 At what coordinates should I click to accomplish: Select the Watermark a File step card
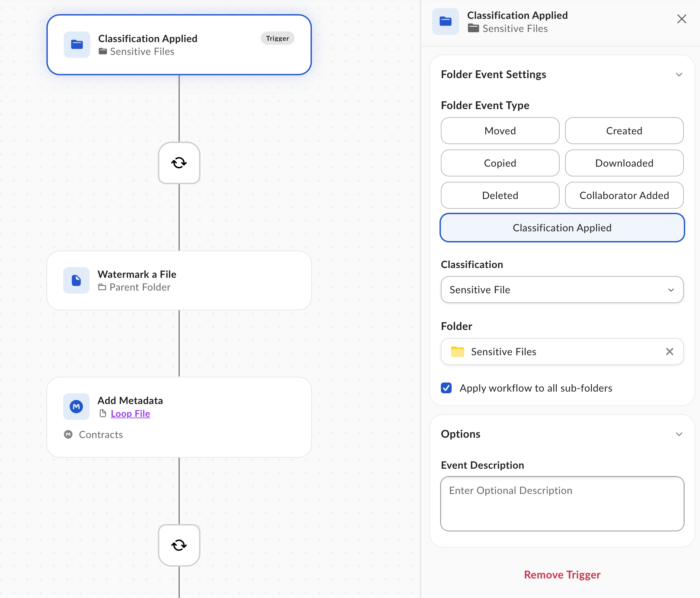[179, 280]
